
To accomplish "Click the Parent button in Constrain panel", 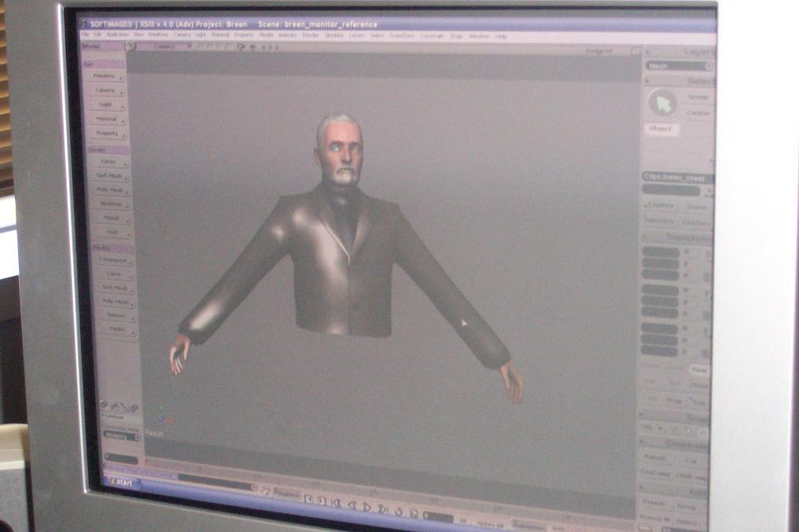I will pyautogui.click(x=655, y=457).
